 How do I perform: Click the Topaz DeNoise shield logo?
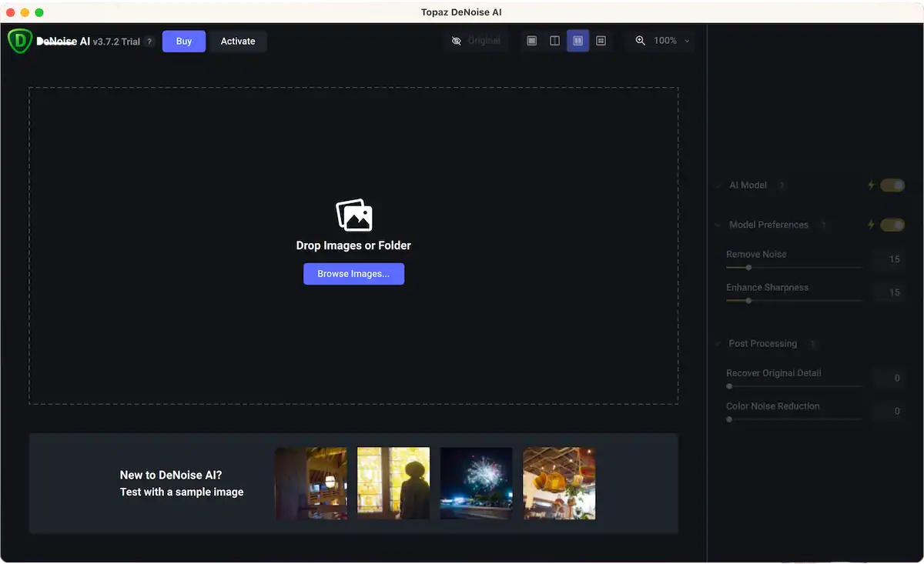[x=19, y=41]
